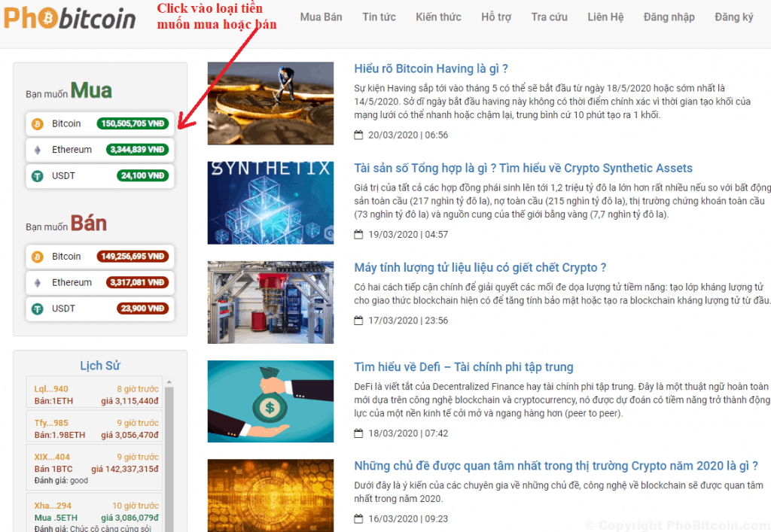Screen dimensions: 771x532
Task: Click the Ethereum icon under Bán
Action: (37, 283)
